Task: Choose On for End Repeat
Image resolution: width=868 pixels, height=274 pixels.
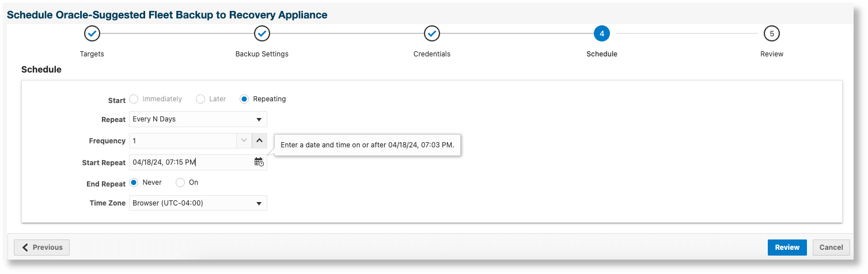Action: tap(180, 182)
